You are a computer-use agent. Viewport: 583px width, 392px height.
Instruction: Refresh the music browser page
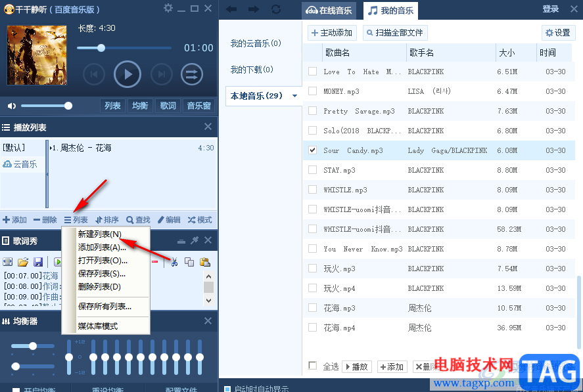[x=276, y=9]
